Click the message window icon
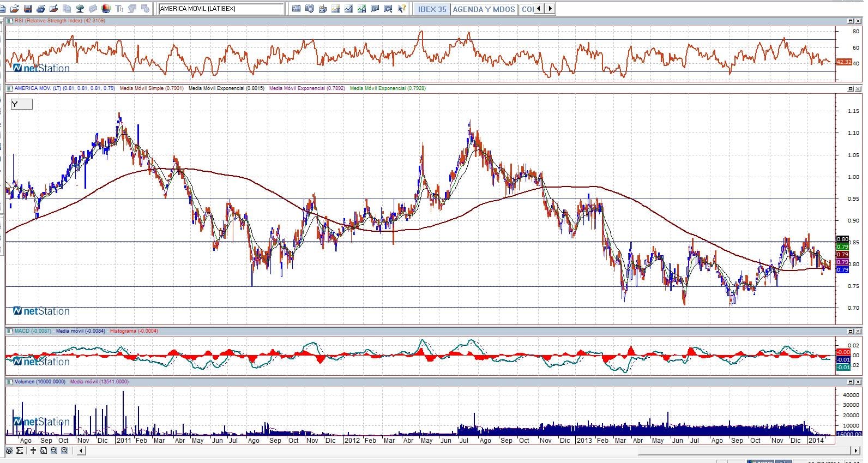The width and height of the screenshot is (868, 463). tap(375, 9)
